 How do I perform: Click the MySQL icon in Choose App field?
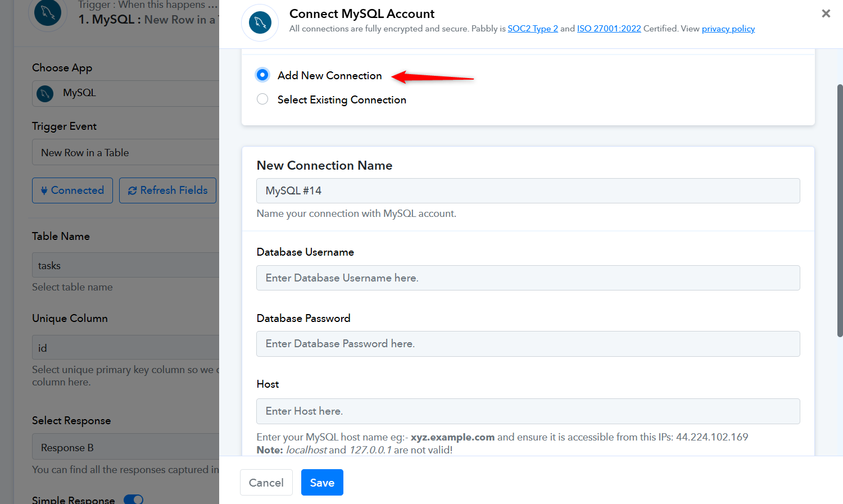45,93
